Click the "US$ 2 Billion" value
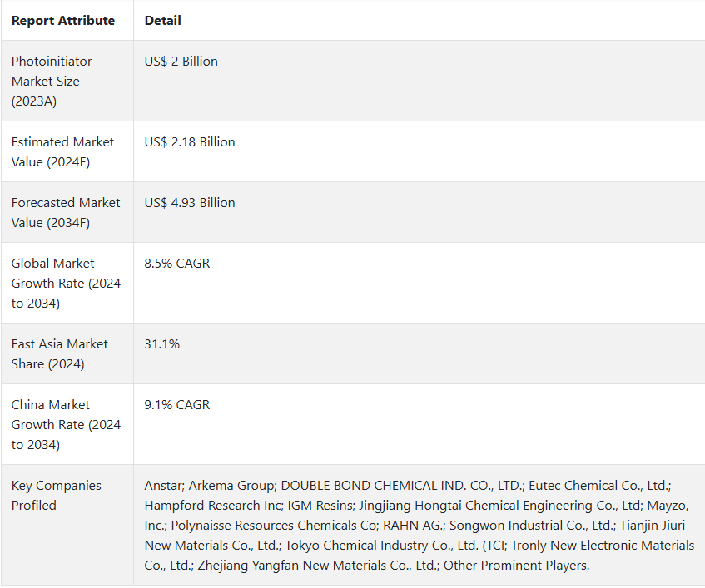This screenshot has width=705, height=588. (x=181, y=62)
